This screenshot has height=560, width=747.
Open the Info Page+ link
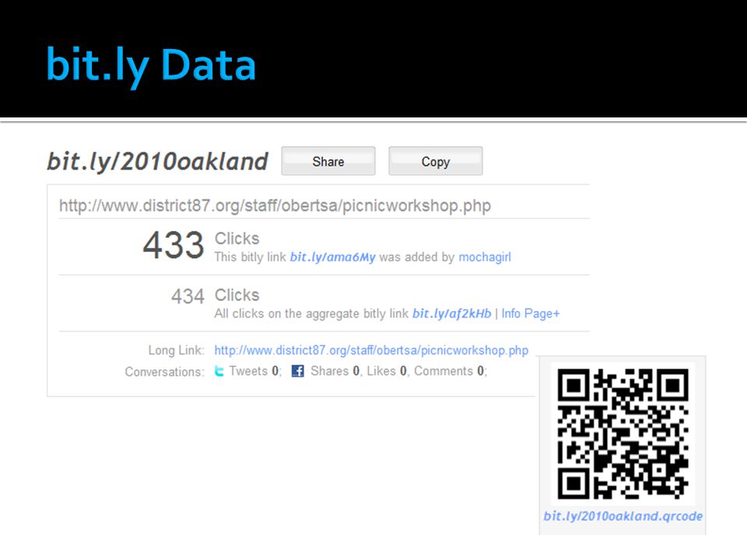[x=530, y=313]
